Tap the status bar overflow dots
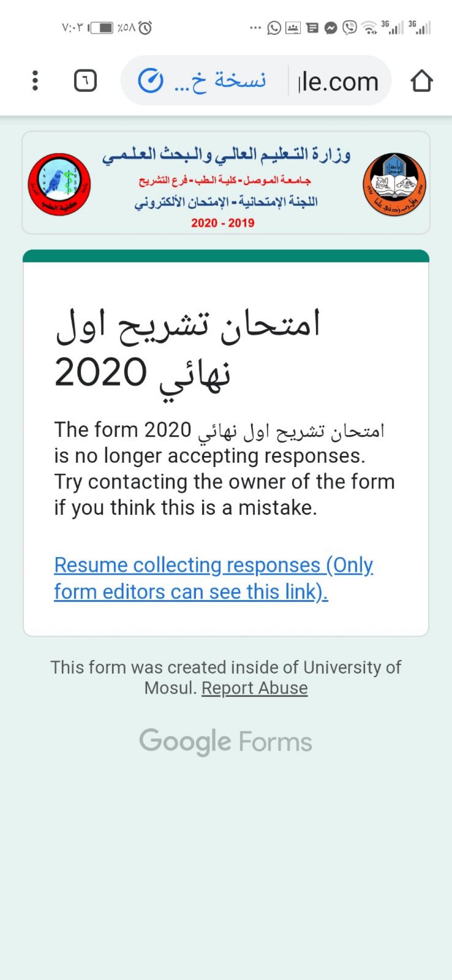Viewport: 452px width, 980px height. [255, 28]
